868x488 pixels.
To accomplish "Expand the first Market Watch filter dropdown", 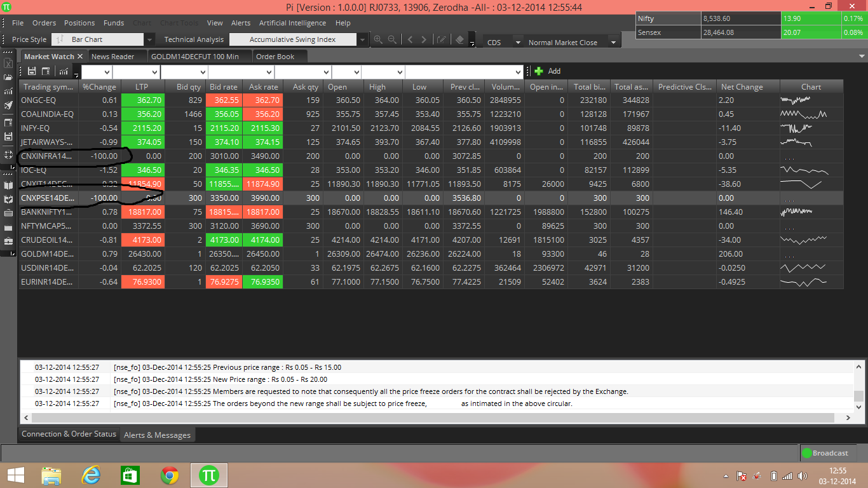I will coord(107,72).
